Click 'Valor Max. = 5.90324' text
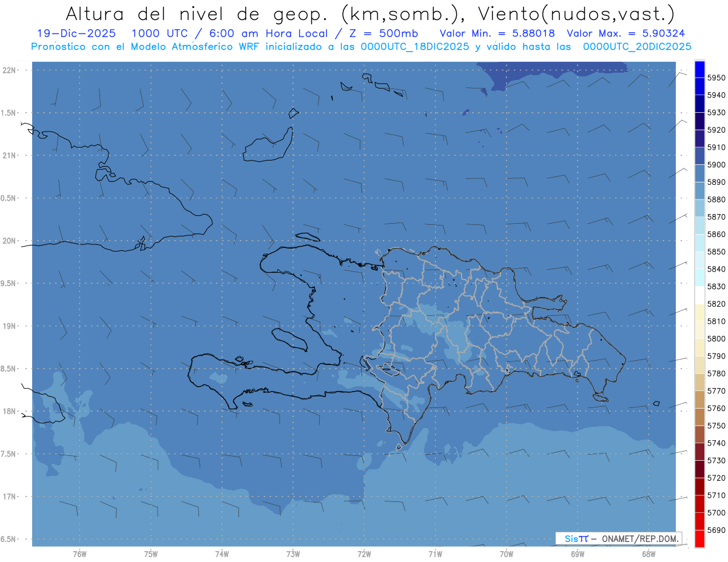The width and height of the screenshot is (728, 562). (x=625, y=33)
